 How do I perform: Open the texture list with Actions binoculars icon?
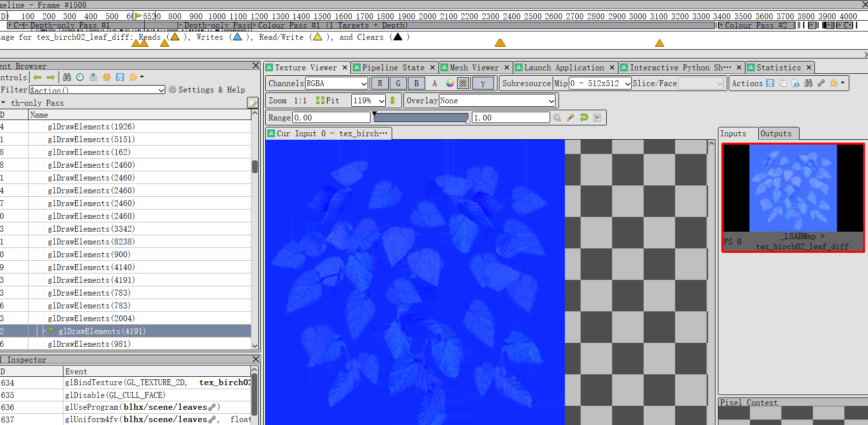click(x=808, y=84)
